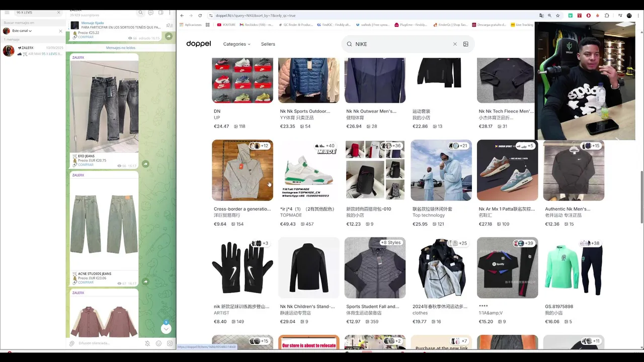The height and width of the screenshot is (362, 644).
Task: Click COMPRAR link under ERD JEANS
Action: click(86, 165)
